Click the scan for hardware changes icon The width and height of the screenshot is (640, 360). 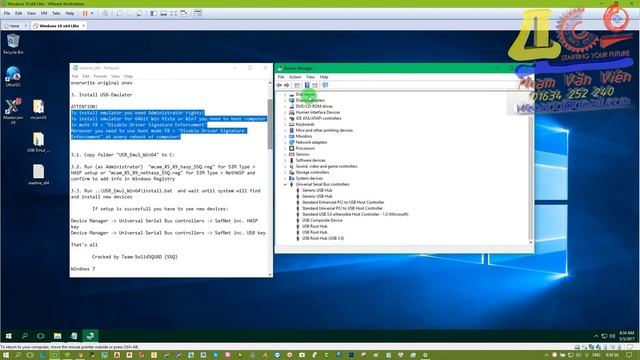click(325, 85)
